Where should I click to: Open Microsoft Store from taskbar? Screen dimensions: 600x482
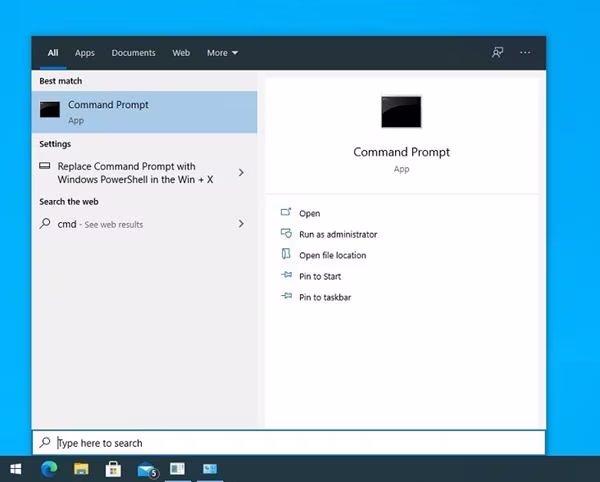pyautogui.click(x=113, y=469)
